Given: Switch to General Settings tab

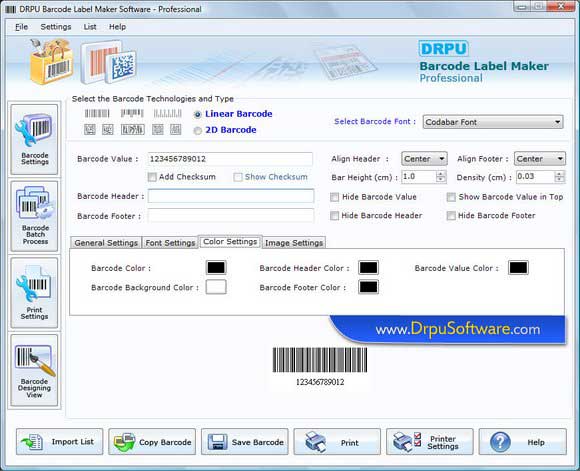Looking at the screenshot, I should (x=106, y=243).
